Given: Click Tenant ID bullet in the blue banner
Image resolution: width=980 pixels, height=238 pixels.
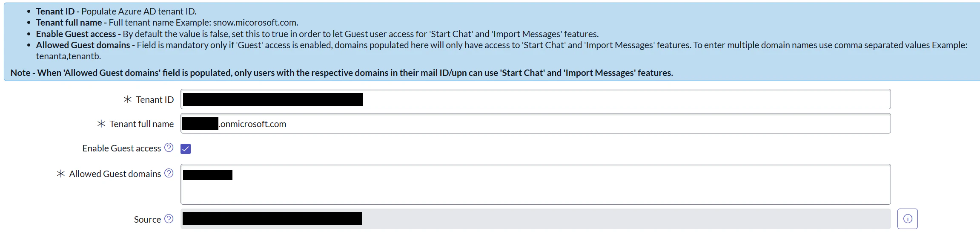Looking at the screenshot, I should coord(116,12).
